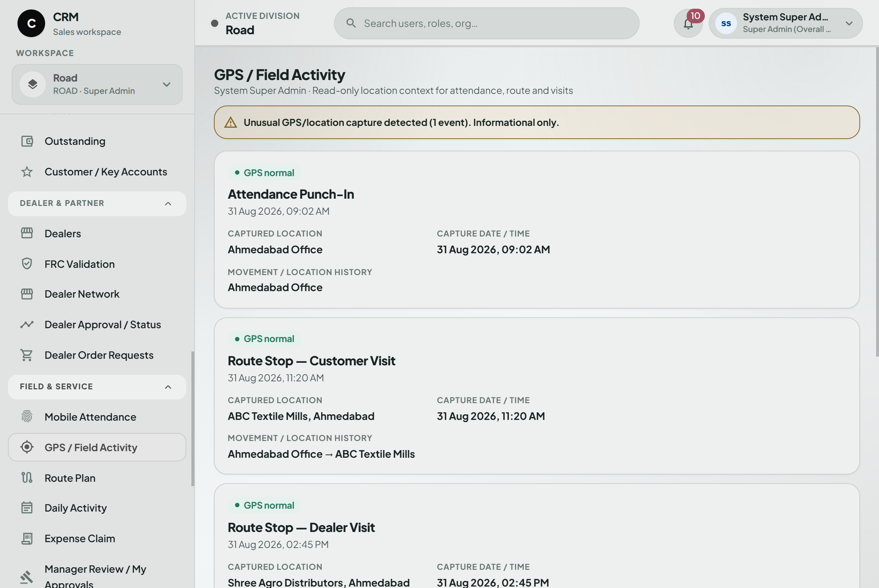Click the CRM logo circle
Viewport: 879px width, 588px height.
(x=31, y=23)
